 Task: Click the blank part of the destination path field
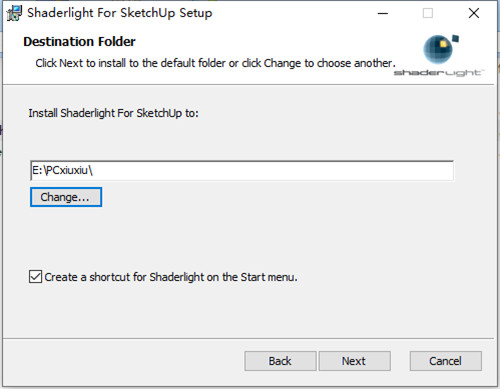pos(273,170)
